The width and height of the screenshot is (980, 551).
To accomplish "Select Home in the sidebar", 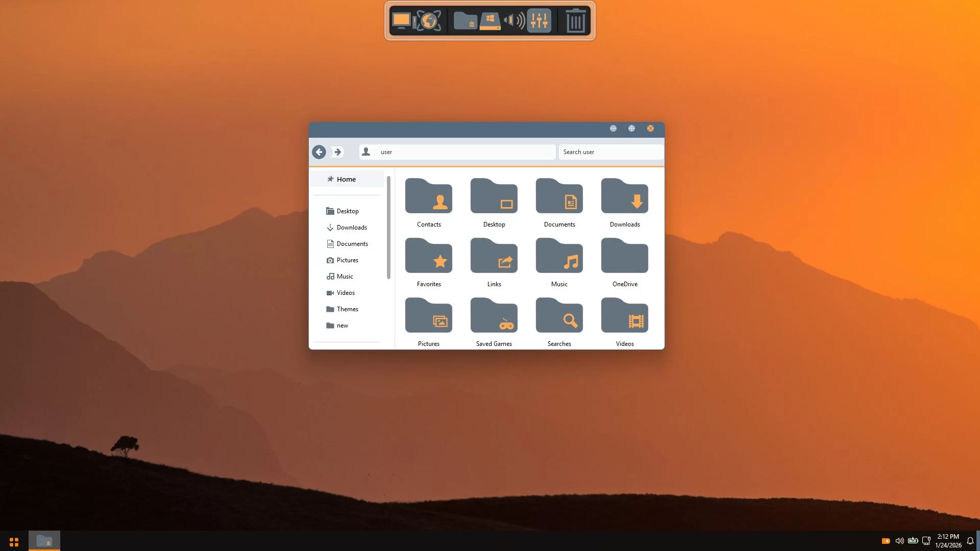I will tap(346, 179).
